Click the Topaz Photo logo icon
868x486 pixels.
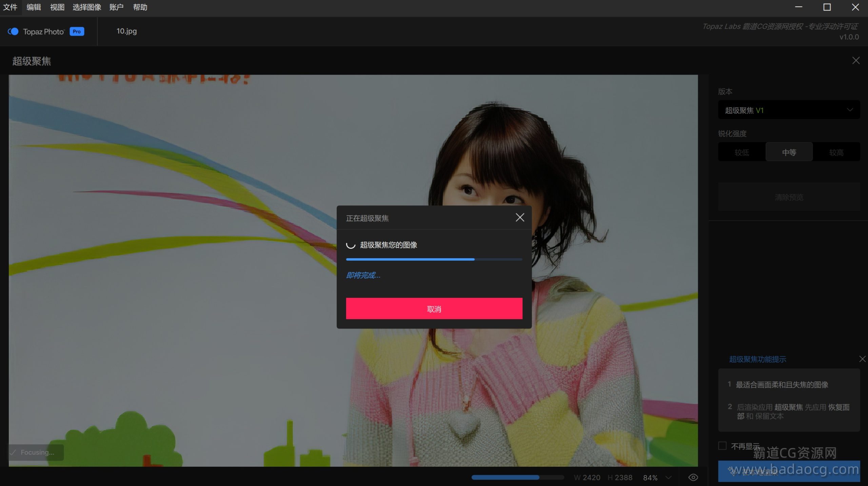pyautogui.click(x=13, y=32)
